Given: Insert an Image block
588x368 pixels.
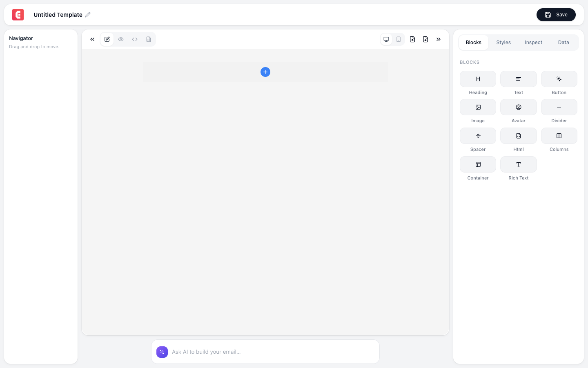Looking at the screenshot, I should coord(478,107).
